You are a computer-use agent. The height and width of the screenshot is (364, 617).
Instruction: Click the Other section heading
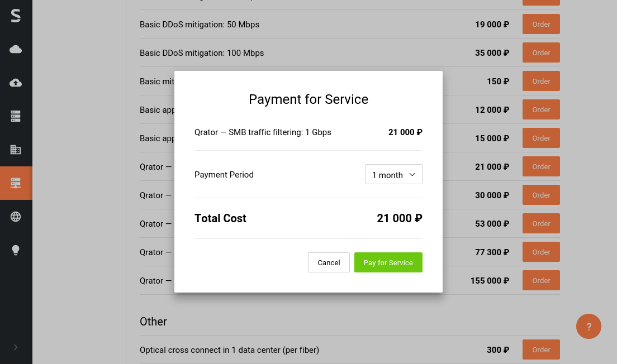153,322
